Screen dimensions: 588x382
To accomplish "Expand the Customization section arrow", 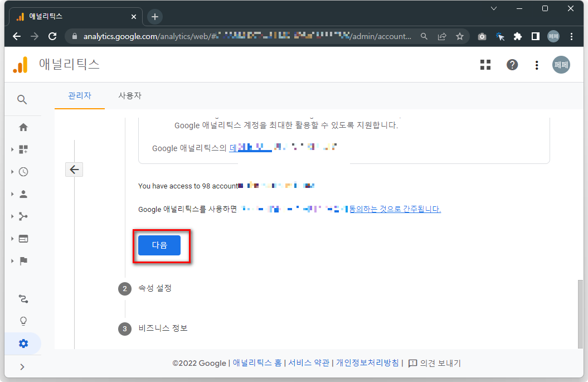I will point(12,149).
